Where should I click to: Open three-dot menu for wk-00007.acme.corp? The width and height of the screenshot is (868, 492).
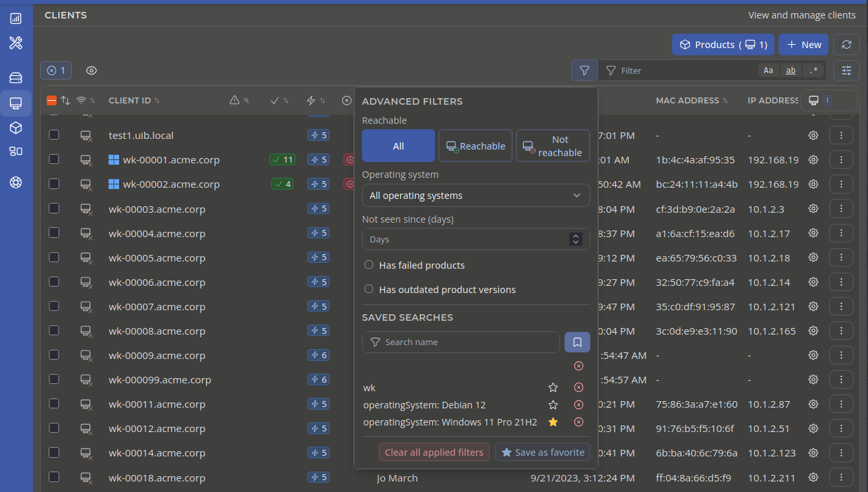tap(841, 306)
